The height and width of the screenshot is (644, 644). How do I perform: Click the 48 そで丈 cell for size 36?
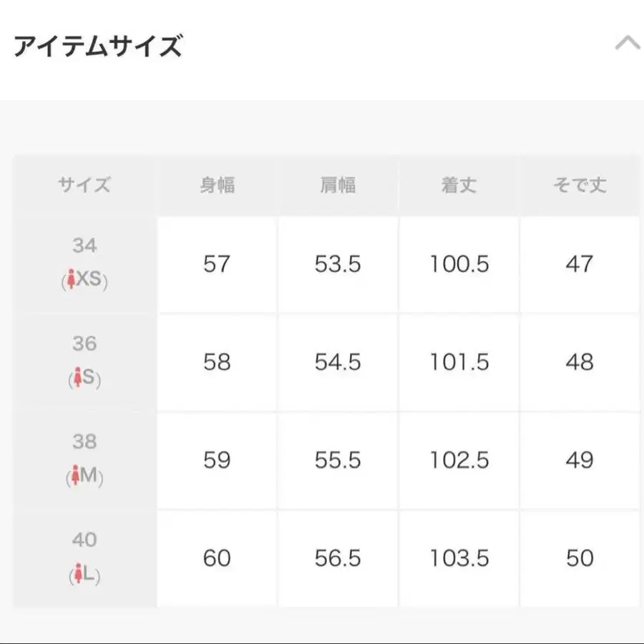pyautogui.click(x=579, y=362)
